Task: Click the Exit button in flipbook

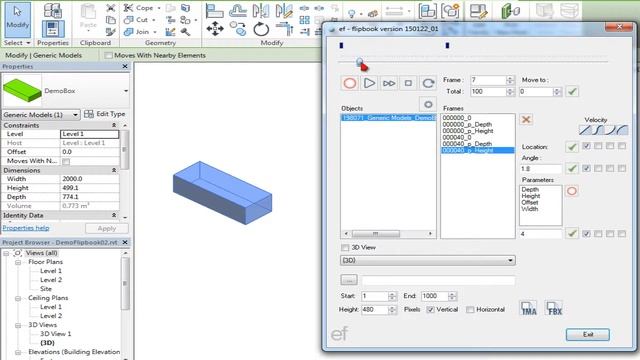Action: click(x=588, y=335)
